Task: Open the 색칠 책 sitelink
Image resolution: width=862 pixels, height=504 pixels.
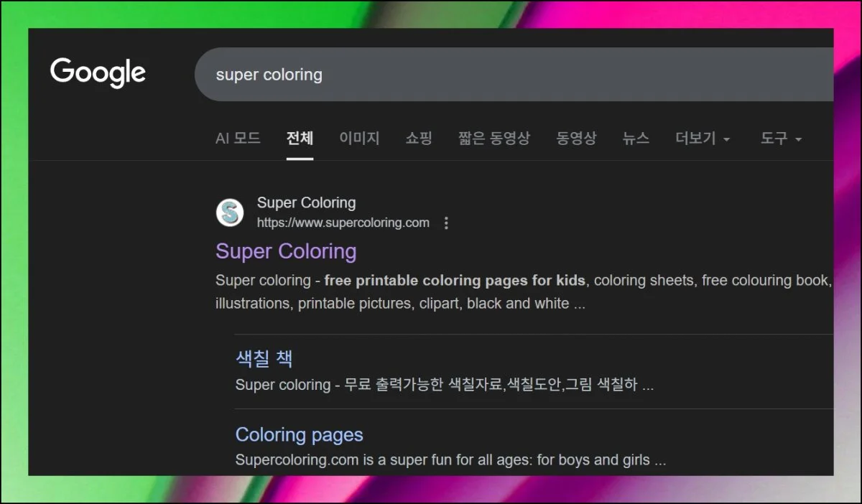Action: (264, 358)
